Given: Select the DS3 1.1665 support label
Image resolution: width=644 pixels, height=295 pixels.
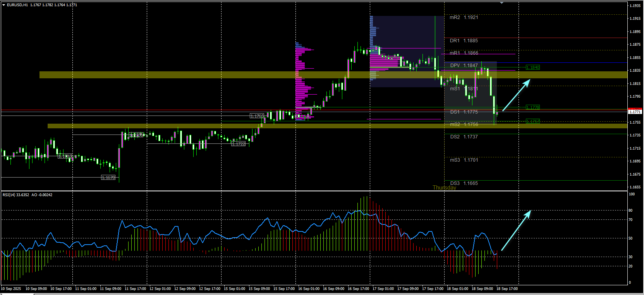Looking at the screenshot, I should point(464,183).
